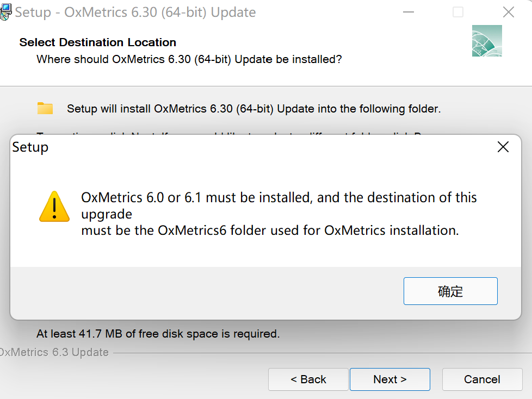Click the yellow warning triangle icon
This screenshot has width=532, height=399.
point(54,207)
